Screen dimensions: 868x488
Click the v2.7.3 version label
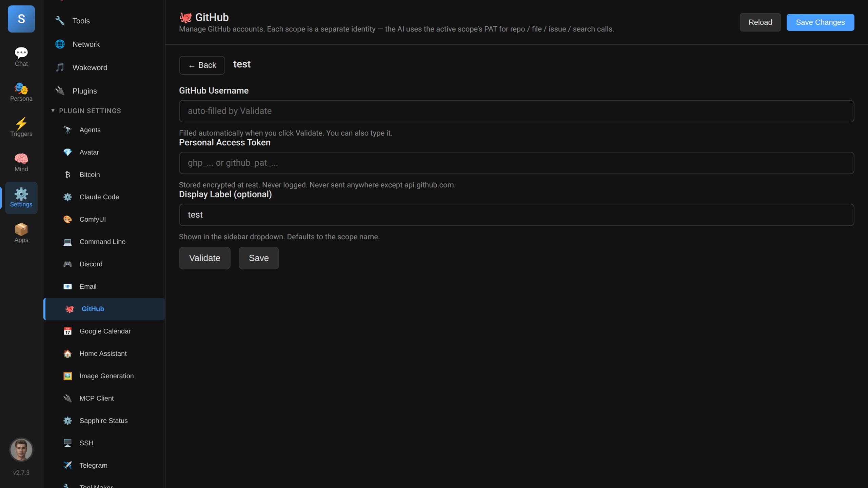pyautogui.click(x=21, y=473)
